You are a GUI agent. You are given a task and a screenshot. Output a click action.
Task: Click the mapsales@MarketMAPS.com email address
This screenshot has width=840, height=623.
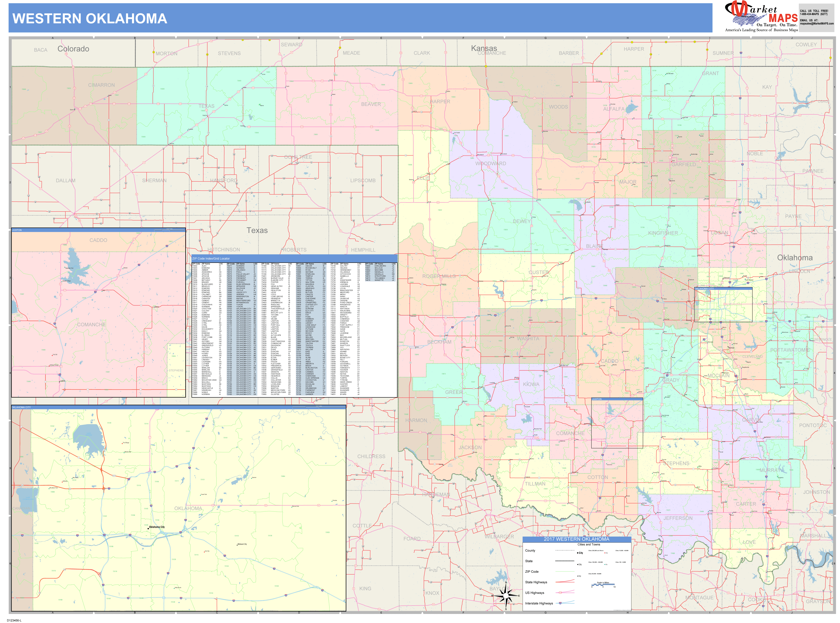pyautogui.click(x=817, y=24)
